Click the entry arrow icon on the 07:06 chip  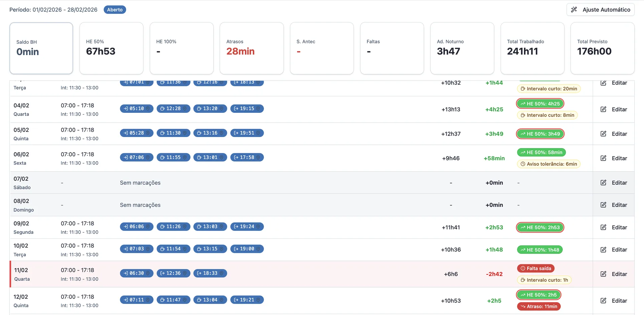point(126,157)
